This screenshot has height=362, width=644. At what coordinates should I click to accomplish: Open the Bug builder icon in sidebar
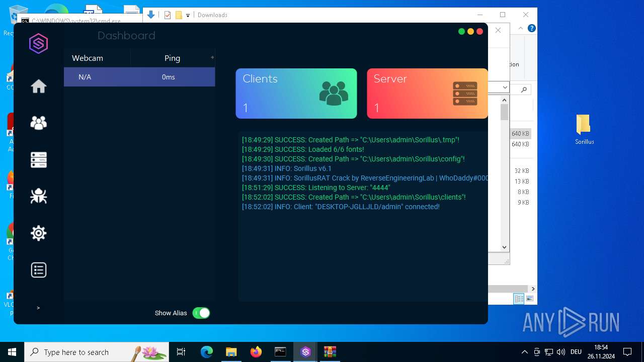39,196
